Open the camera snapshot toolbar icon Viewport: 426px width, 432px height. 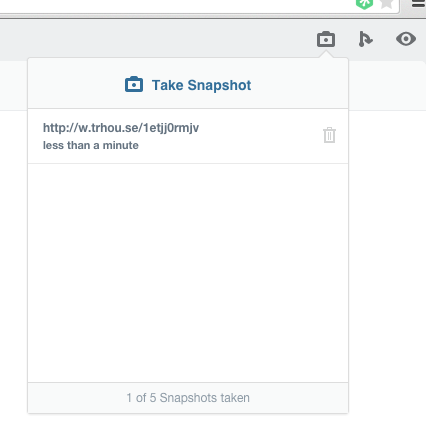click(326, 39)
